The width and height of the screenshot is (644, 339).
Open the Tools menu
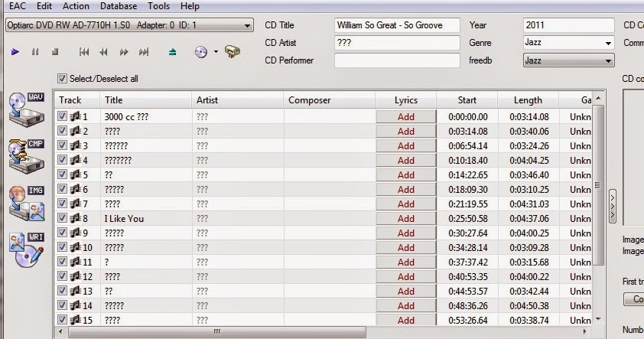(158, 6)
